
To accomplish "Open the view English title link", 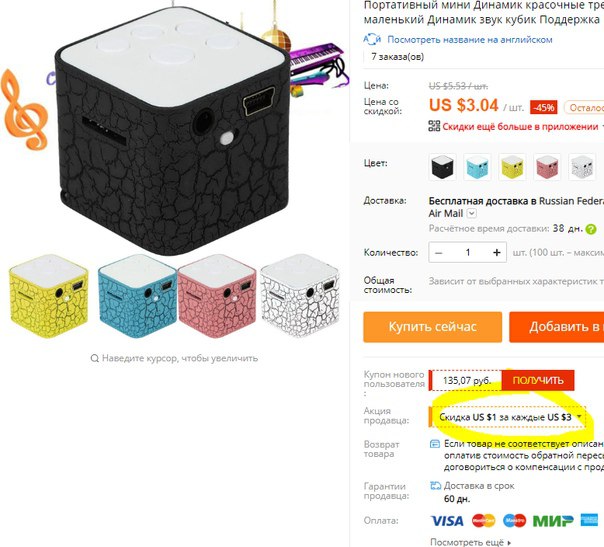I will pos(470,39).
